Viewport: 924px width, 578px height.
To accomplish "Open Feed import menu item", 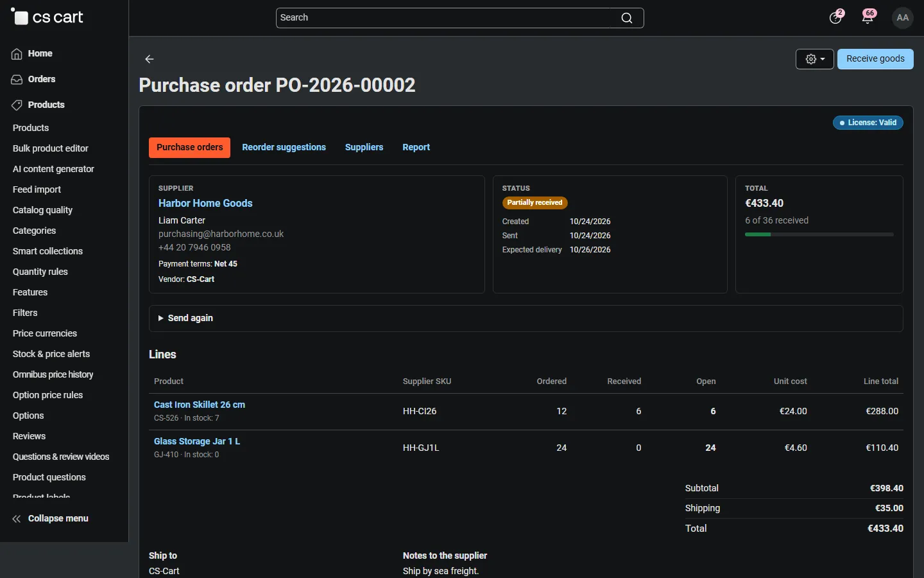I will [x=37, y=190].
